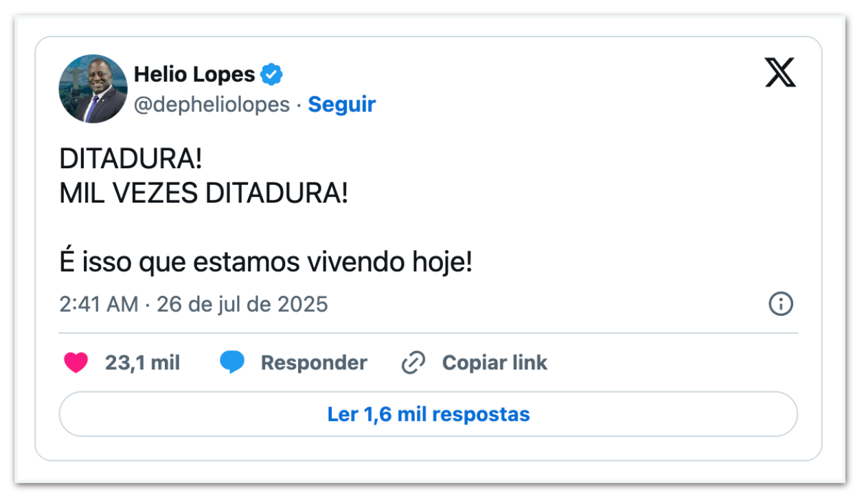864x504 pixels.
Task: Click the blue verified badge
Action: click(x=272, y=74)
